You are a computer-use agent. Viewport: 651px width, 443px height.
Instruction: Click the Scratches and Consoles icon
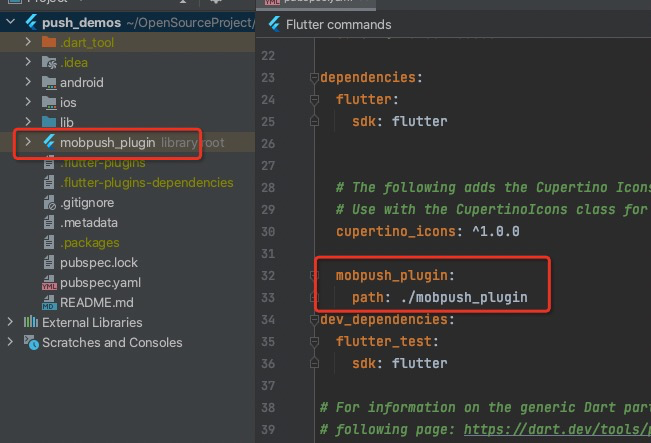click(31, 343)
